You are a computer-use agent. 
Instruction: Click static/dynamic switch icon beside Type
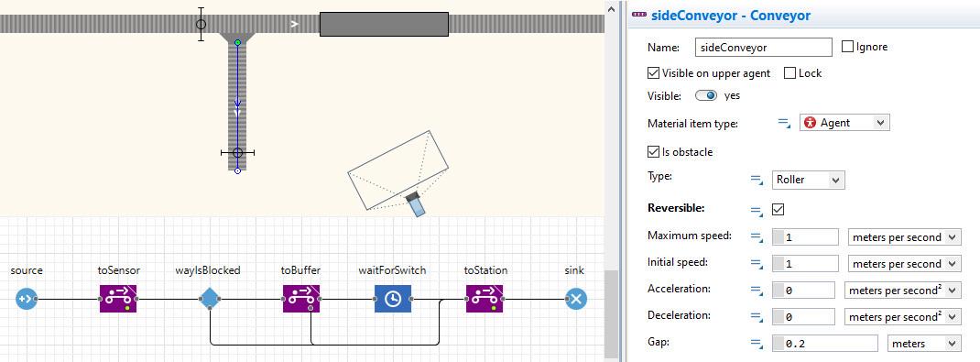click(x=757, y=181)
